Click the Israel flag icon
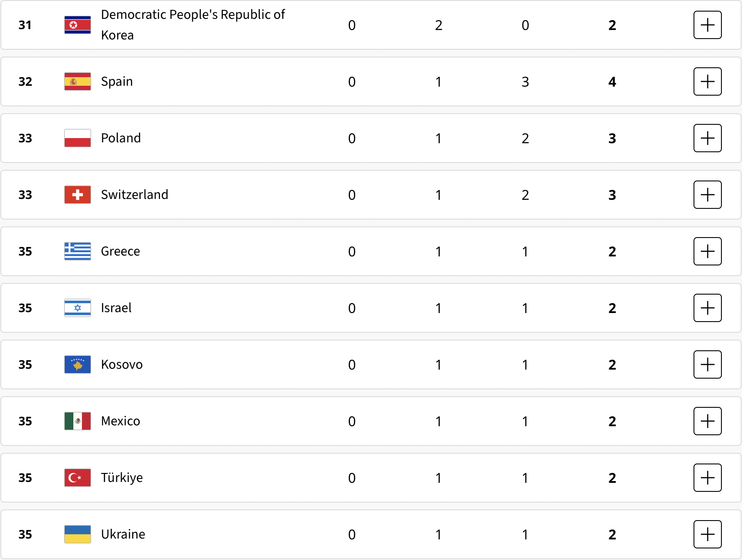Image resolution: width=742 pixels, height=560 pixels. tap(78, 308)
